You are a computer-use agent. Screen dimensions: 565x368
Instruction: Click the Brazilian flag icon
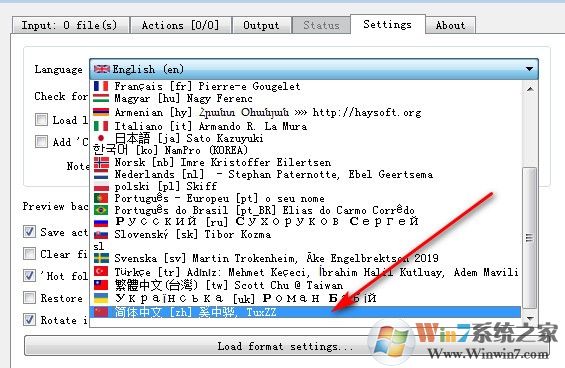(101, 210)
